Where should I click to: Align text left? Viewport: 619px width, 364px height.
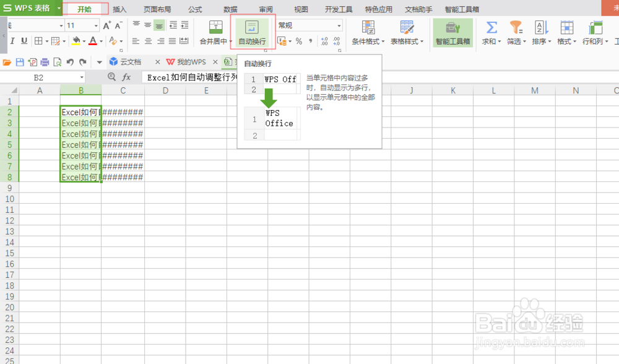pyautogui.click(x=136, y=41)
